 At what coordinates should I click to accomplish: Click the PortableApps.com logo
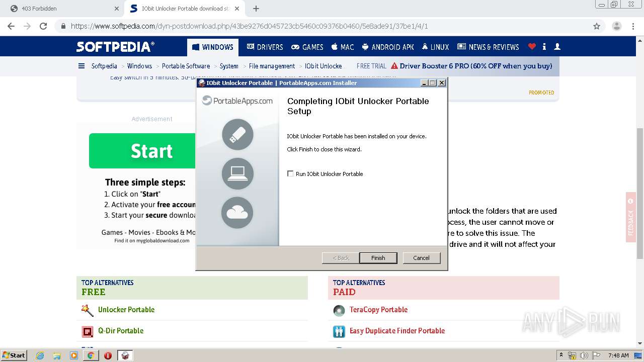tap(237, 101)
